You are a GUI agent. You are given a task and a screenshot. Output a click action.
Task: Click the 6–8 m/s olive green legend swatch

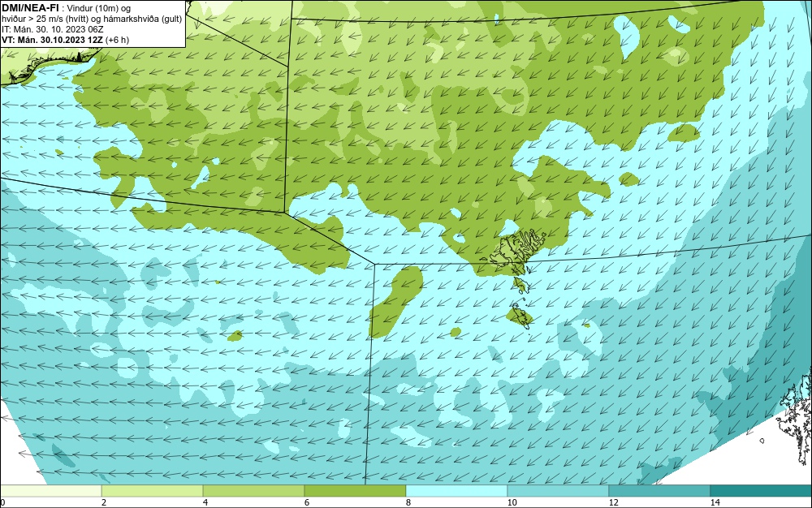pos(356,490)
